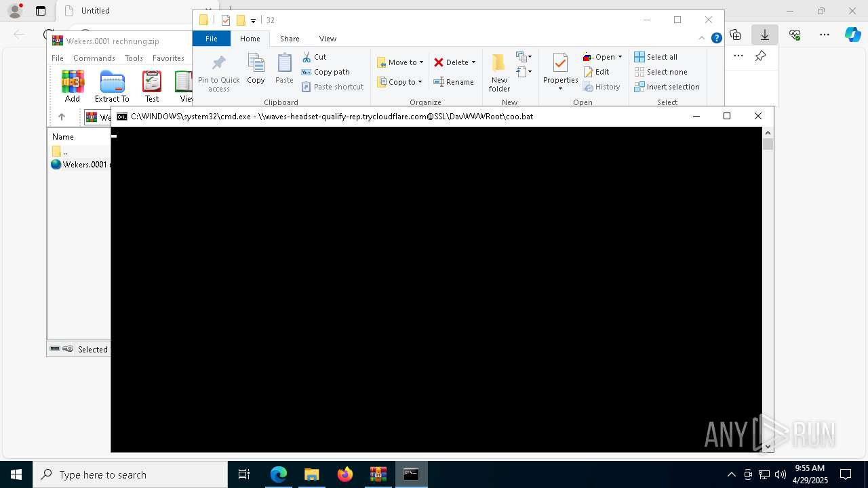Image resolution: width=868 pixels, height=488 pixels.
Task: Open Explorer Help question mark icon
Action: pyautogui.click(x=716, y=39)
